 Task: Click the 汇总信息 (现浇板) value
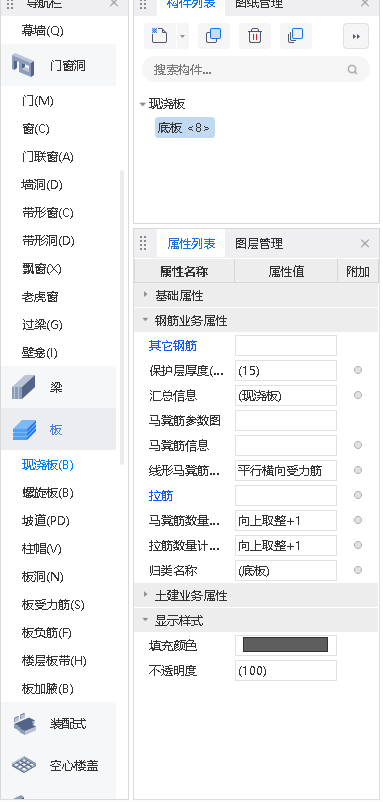click(286, 396)
